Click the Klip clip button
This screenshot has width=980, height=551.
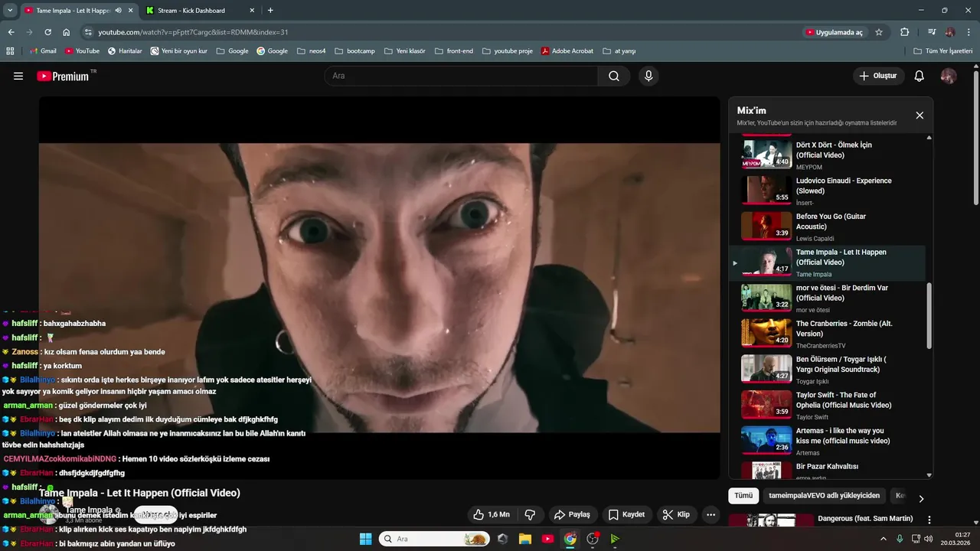[x=676, y=514]
